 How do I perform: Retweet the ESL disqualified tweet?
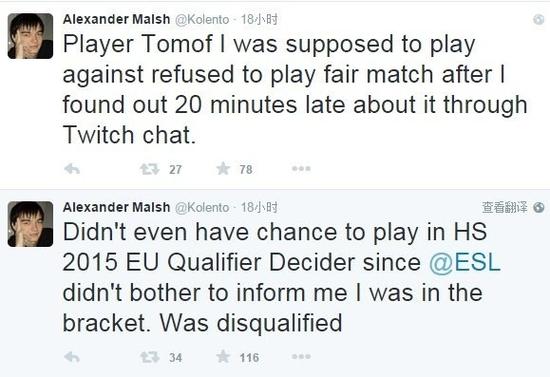click(150, 357)
